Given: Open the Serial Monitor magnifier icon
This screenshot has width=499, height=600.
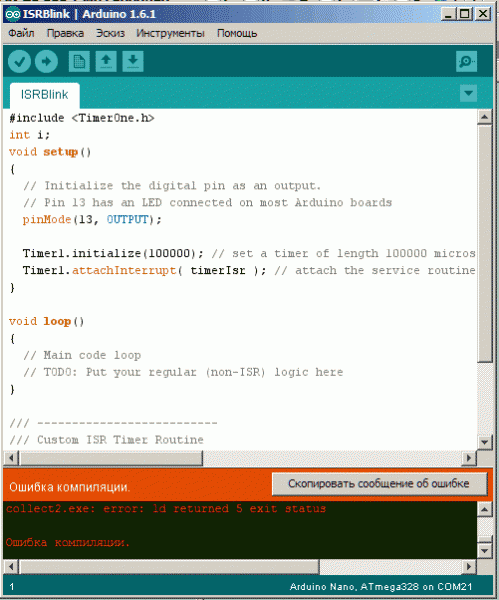Looking at the screenshot, I should coord(466,62).
